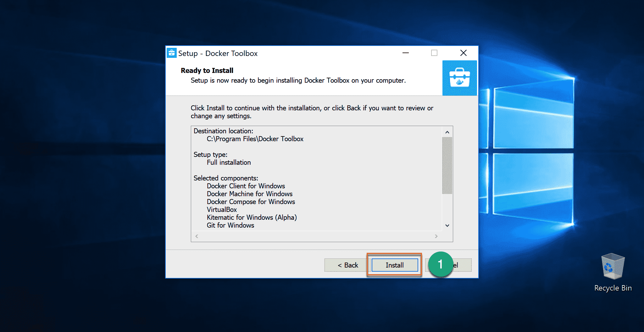Click the horizontal scroll right arrow
Screen dimensions: 644x332
click(x=436, y=236)
